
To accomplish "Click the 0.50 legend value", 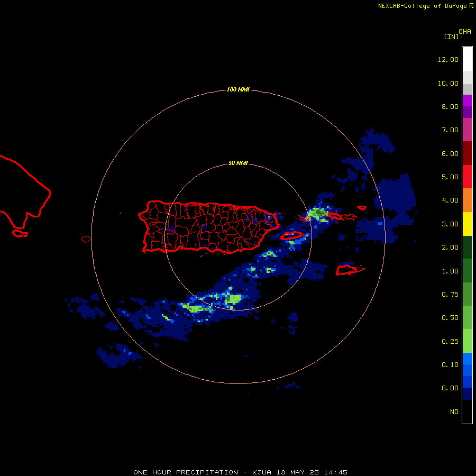I will pyautogui.click(x=450, y=318).
